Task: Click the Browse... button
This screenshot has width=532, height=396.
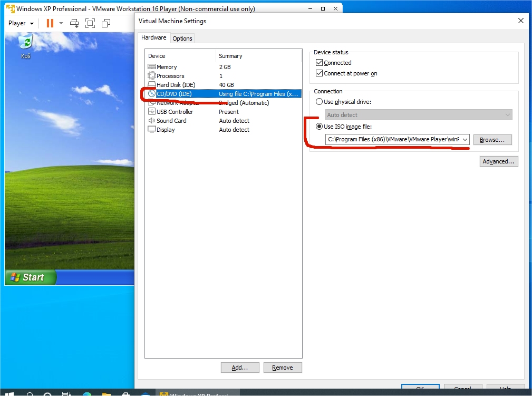Action: 492,140
